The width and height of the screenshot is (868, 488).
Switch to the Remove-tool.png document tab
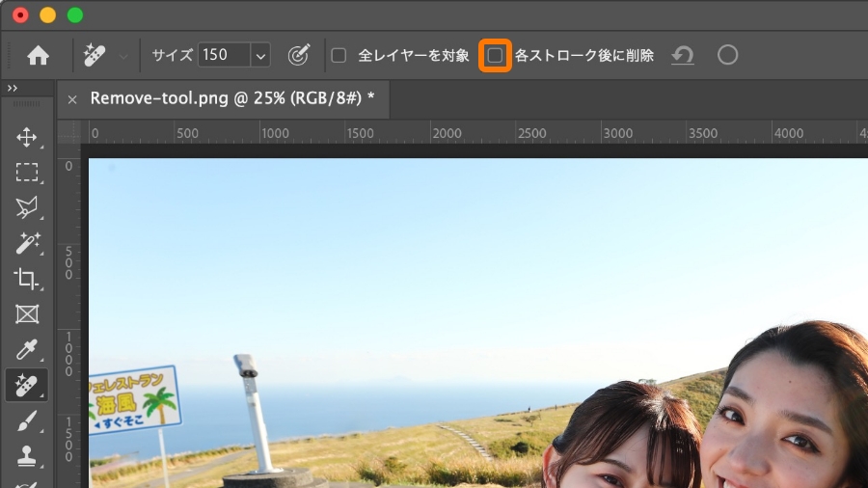point(224,99)
